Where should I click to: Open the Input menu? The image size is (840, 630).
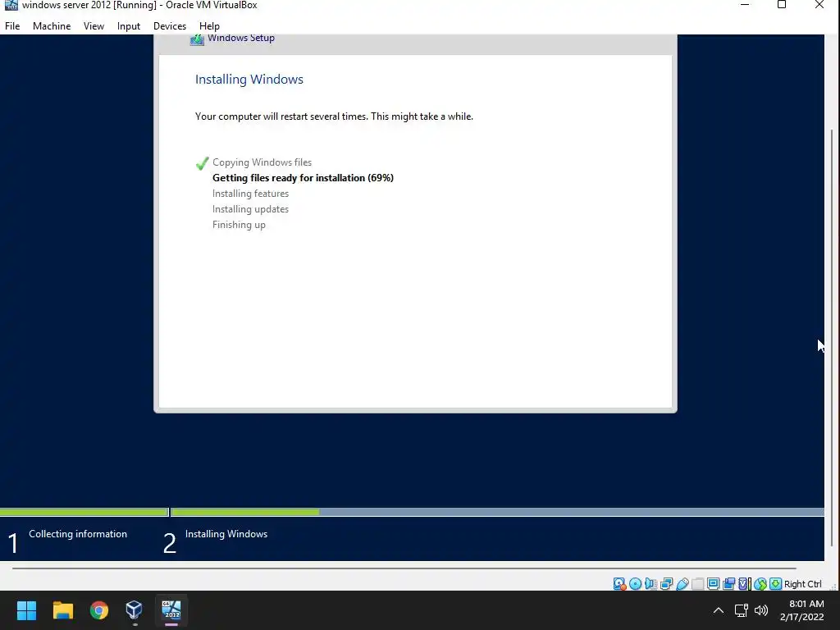pos(129,25)
